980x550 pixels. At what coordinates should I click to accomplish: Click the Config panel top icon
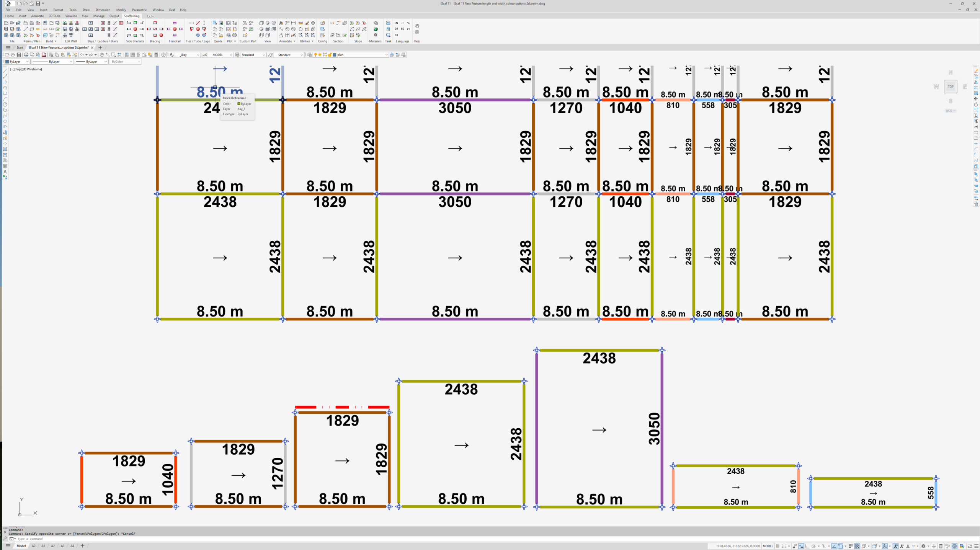(x=322, y=23)
